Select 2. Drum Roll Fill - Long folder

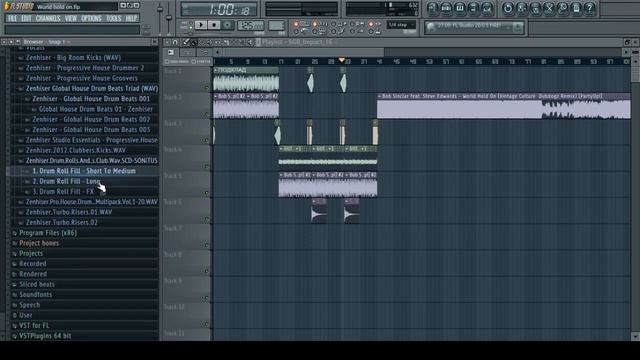pos(66,181)
